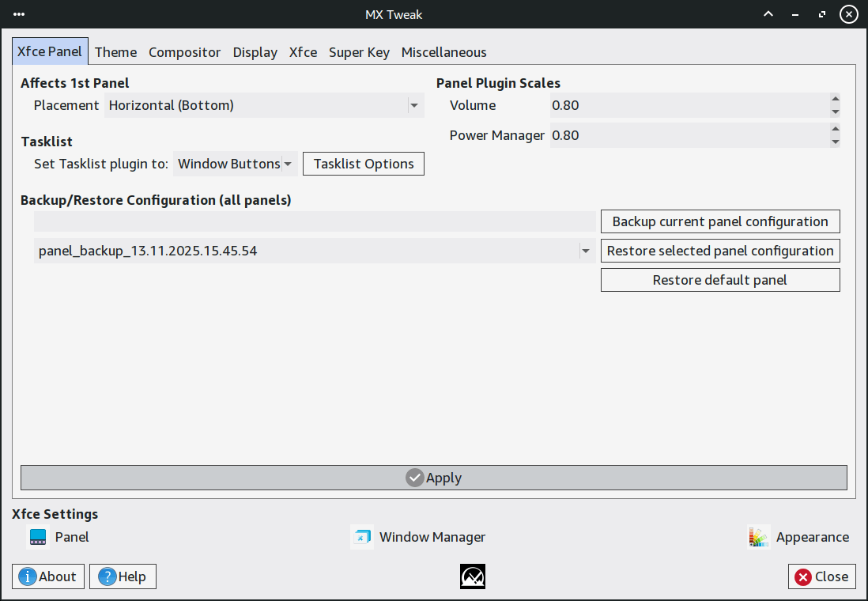Open Xfce Panel settings icon

[38, 537]
